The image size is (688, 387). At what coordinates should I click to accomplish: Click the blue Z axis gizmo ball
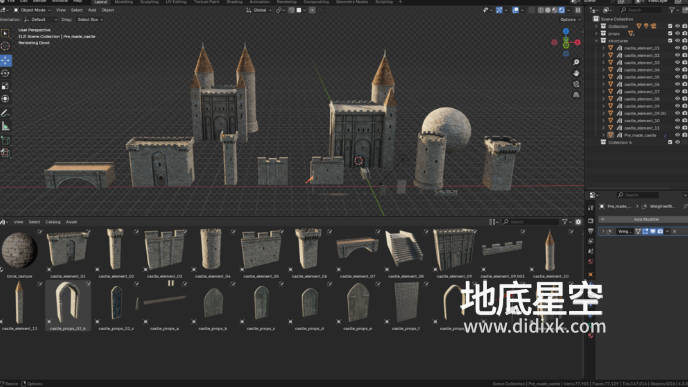click(566, 31)
